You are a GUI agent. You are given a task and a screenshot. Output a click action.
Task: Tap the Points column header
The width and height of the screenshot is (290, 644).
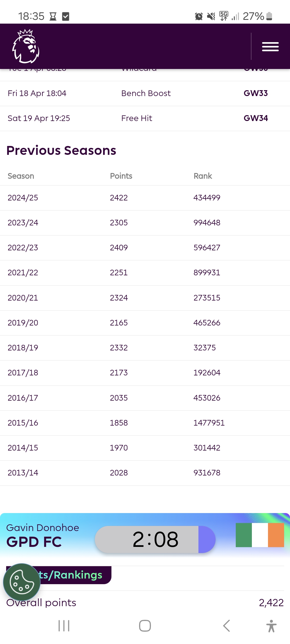pos(121,176)
